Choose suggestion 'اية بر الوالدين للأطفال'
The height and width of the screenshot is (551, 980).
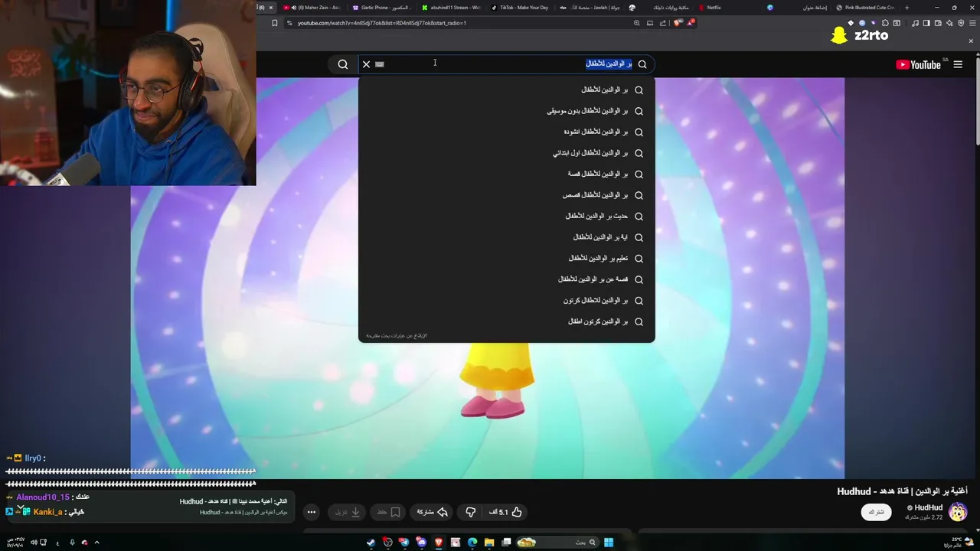click(x=507, y=237)
